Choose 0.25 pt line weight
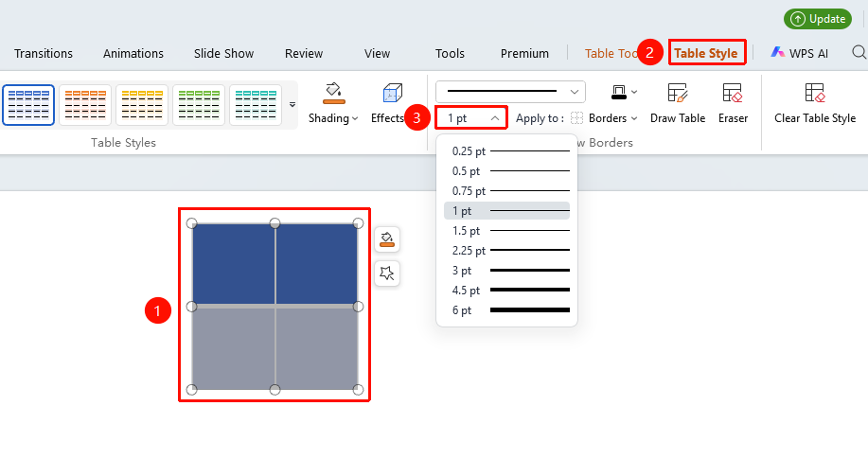Image resolution: width=868 pixels, height=459 pixels. 506,151
